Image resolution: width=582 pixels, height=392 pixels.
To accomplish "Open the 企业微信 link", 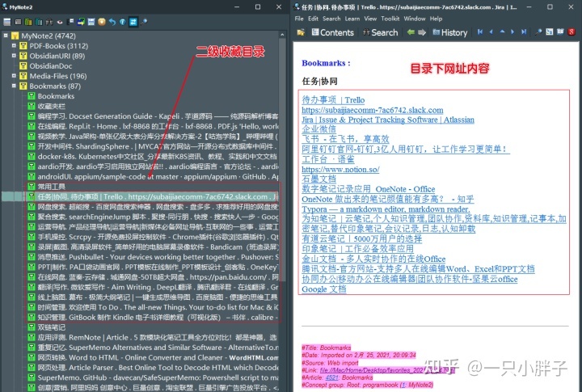I will pos(318,129).
